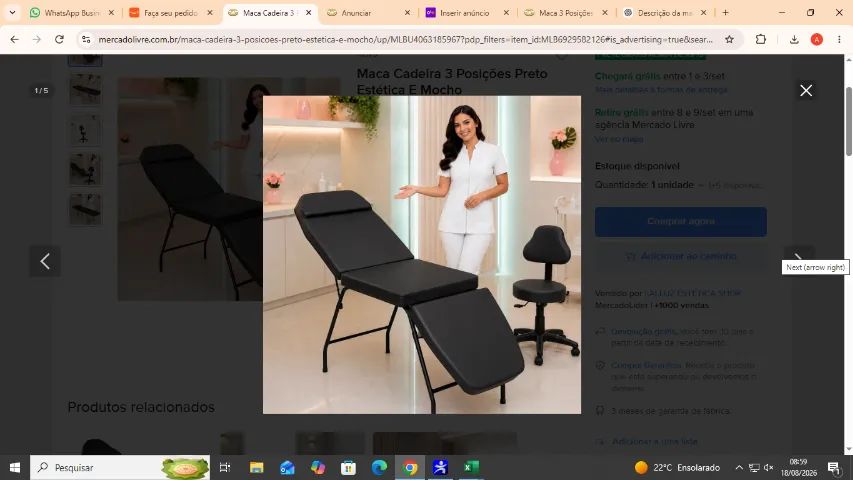Go to the previous image arrow
The width and height of the screenshot is (853, 480).
click(x=45, y=261)
